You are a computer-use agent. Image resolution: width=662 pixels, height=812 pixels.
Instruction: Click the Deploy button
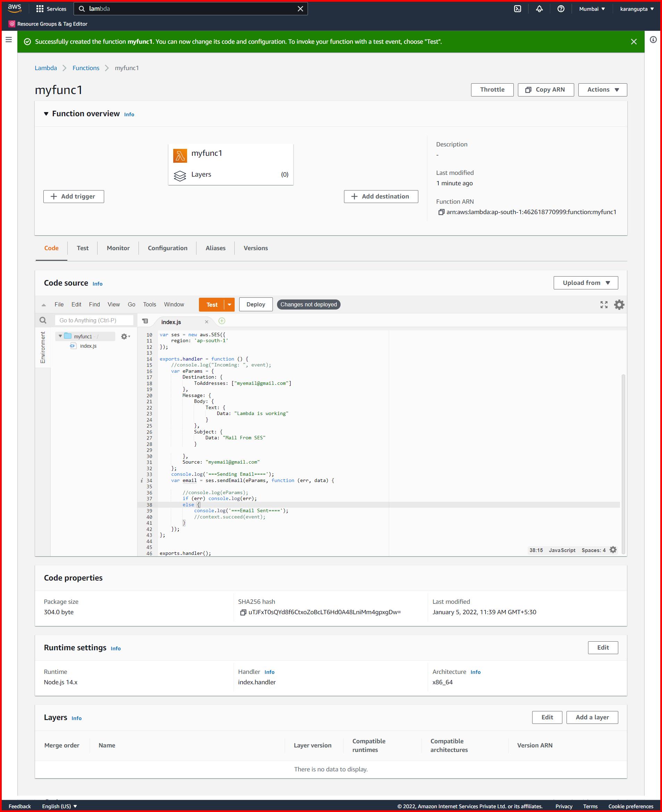[x=255, y=304]
